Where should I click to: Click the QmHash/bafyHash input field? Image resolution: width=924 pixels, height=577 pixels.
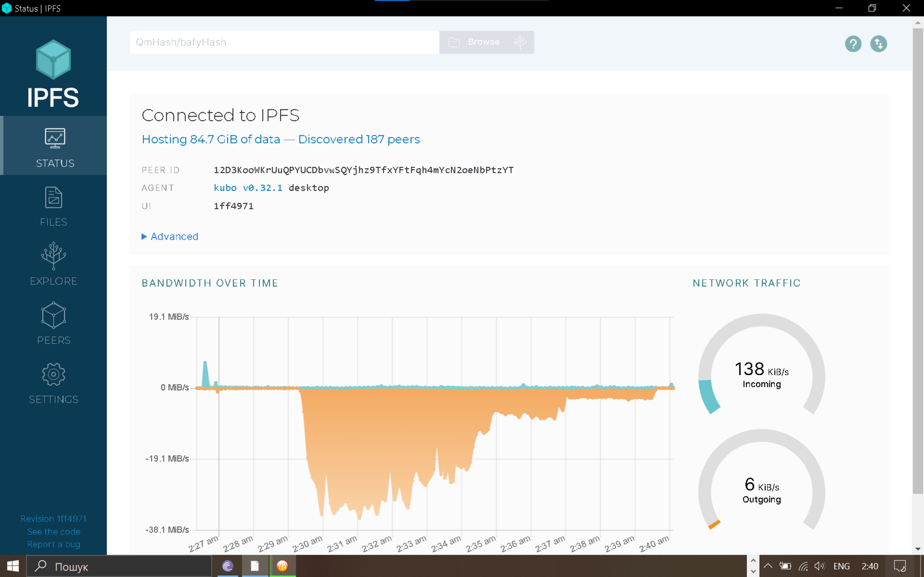click(x=284, y=42)
